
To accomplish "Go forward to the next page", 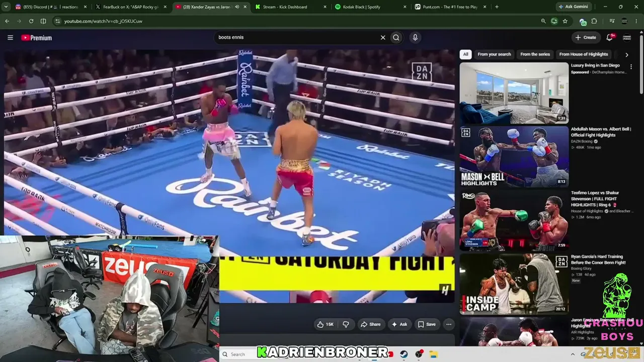I will 19,21.
